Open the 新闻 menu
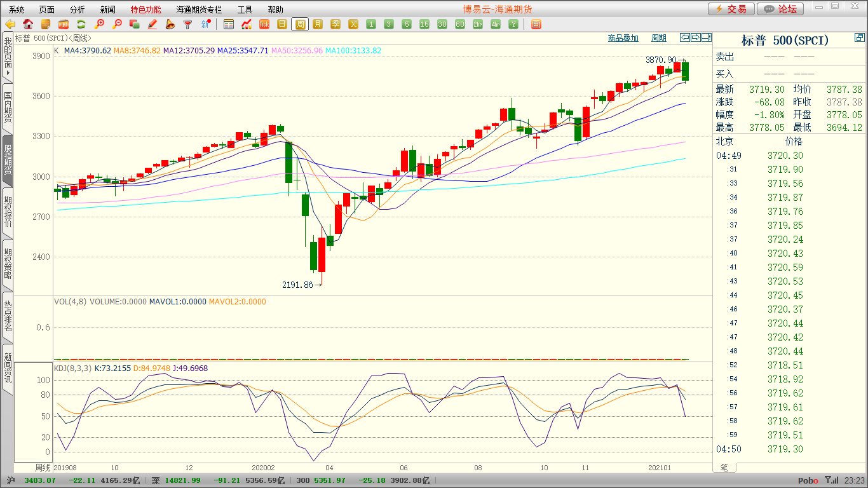868x488 pixels. pyautogui.click(x=108, y=10)
